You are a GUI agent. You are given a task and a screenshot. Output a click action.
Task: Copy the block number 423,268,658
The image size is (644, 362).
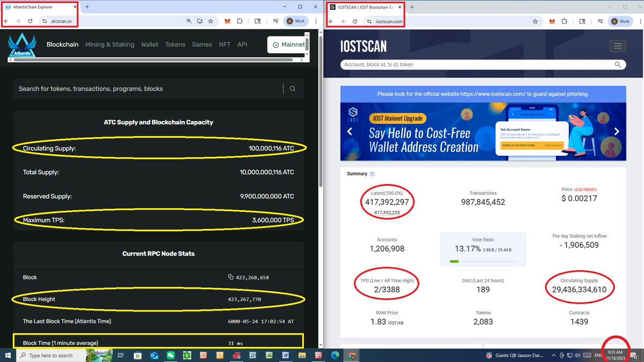pos(231,277)
